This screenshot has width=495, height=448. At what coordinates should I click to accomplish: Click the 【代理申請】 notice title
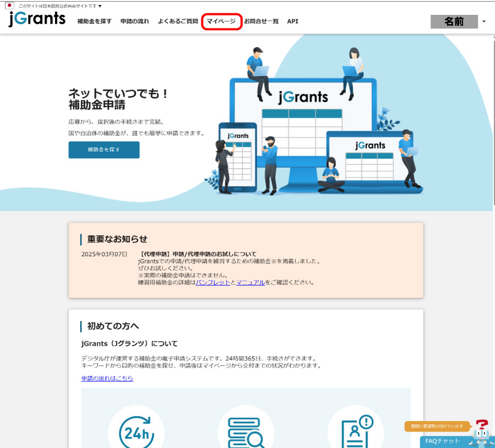[x=197, y=254]
